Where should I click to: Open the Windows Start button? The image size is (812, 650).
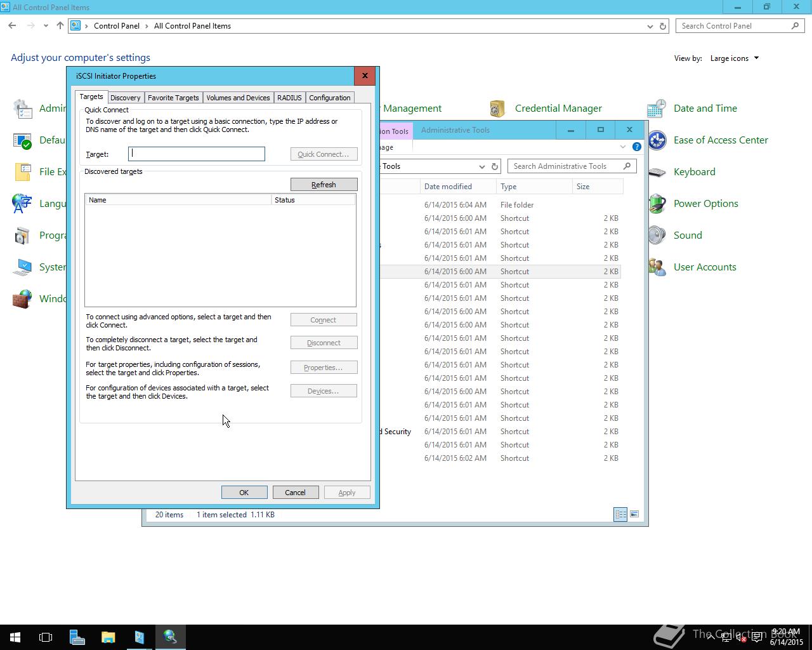[15, 637]
